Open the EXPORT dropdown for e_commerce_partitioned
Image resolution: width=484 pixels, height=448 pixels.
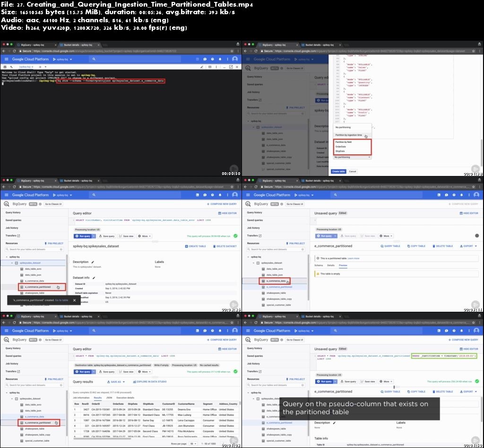tap(468, 246)
